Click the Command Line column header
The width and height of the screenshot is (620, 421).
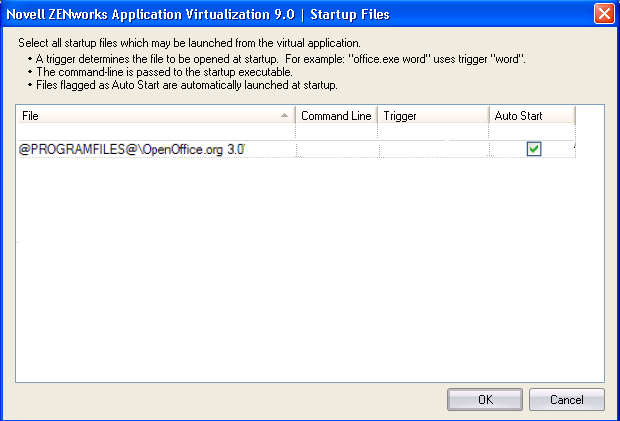point(336,116)
